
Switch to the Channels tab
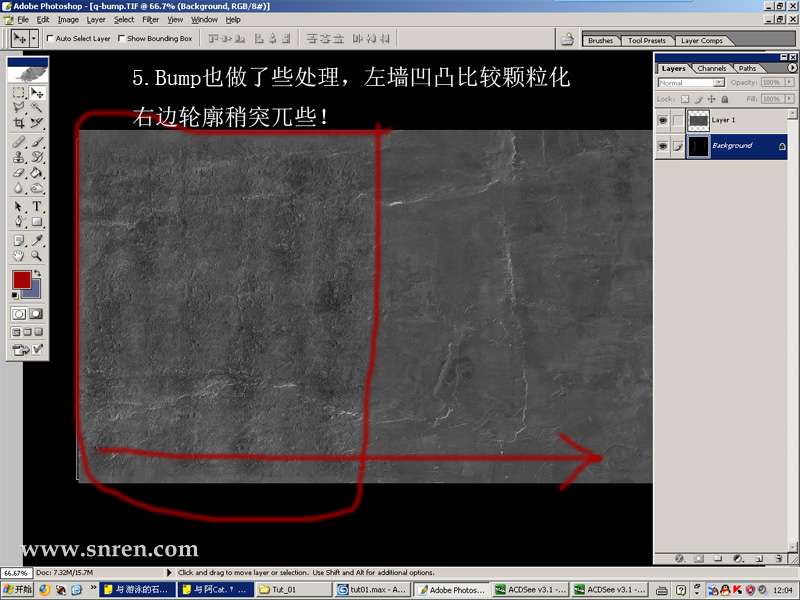(x=711, y=68)
